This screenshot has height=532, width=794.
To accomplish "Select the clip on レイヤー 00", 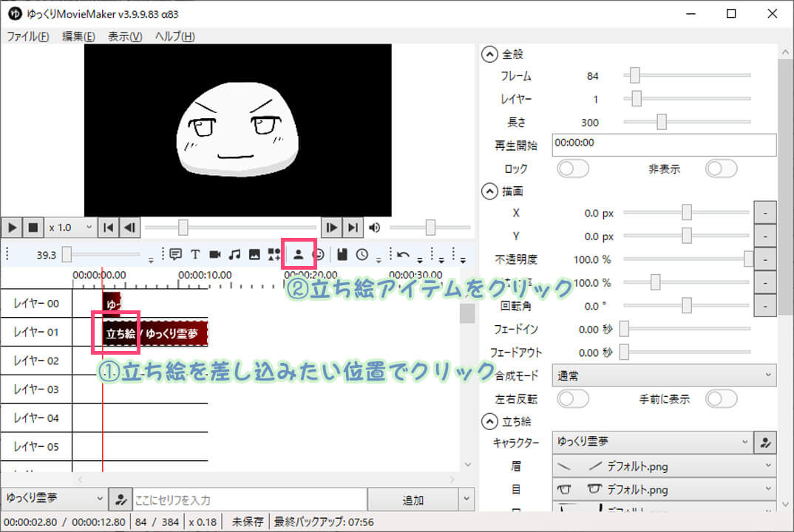I will click(112, 304).
